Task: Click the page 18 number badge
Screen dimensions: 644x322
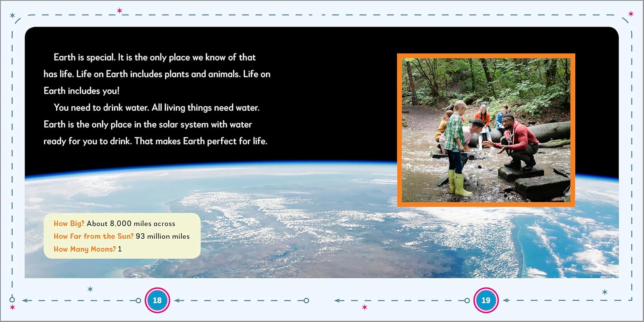Action: (158, 301)
